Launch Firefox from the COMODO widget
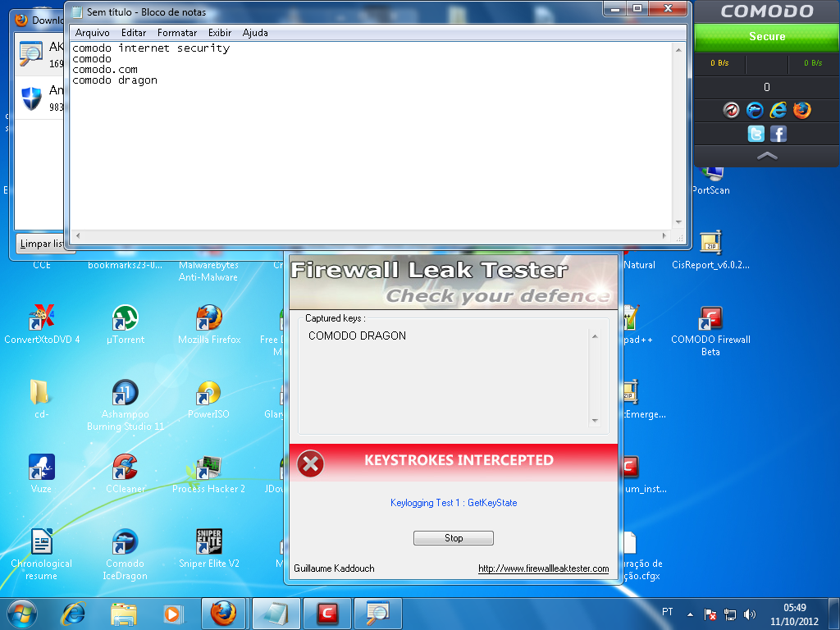 802,111
